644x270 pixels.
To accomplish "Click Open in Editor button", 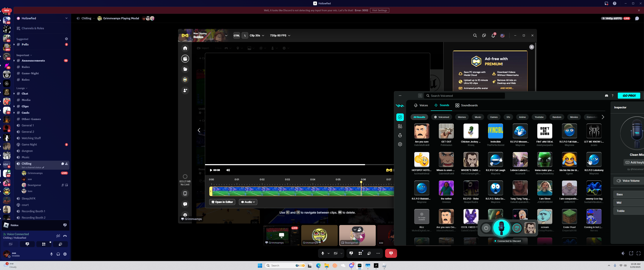I will [x=222, y=202].
